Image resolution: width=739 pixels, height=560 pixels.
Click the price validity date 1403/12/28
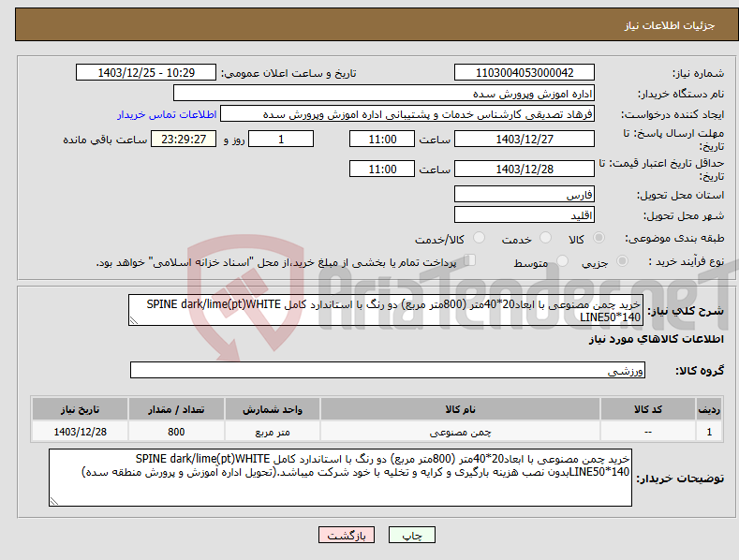pyautogui.click(x=525, y=169)
